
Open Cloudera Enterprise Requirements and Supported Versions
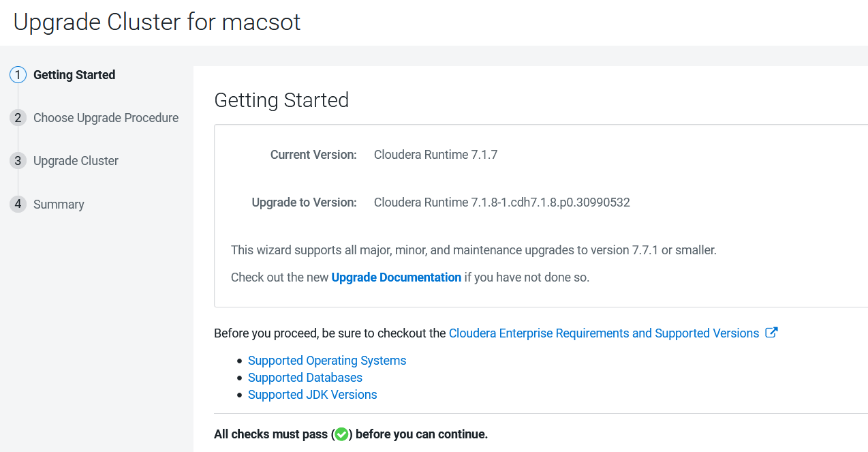pyautogui.click(x=604, y=333)
